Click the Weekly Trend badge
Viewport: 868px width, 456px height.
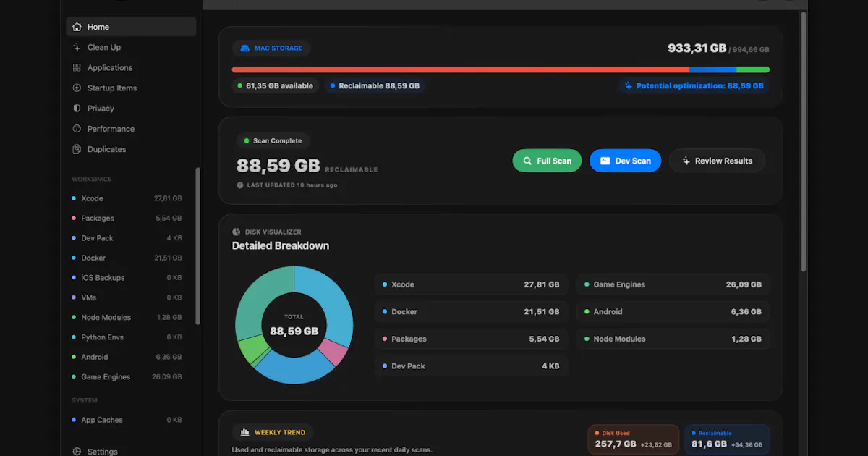273,432
